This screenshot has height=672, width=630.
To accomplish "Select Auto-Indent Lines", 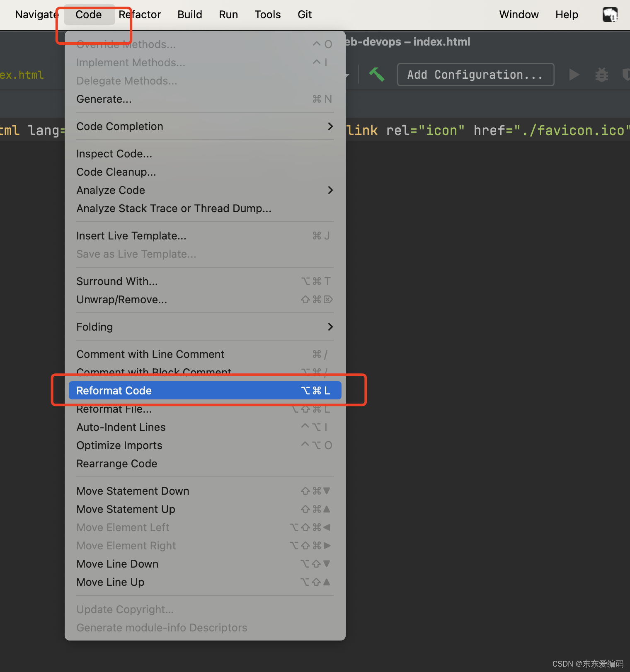I will [x=205, y=427].
